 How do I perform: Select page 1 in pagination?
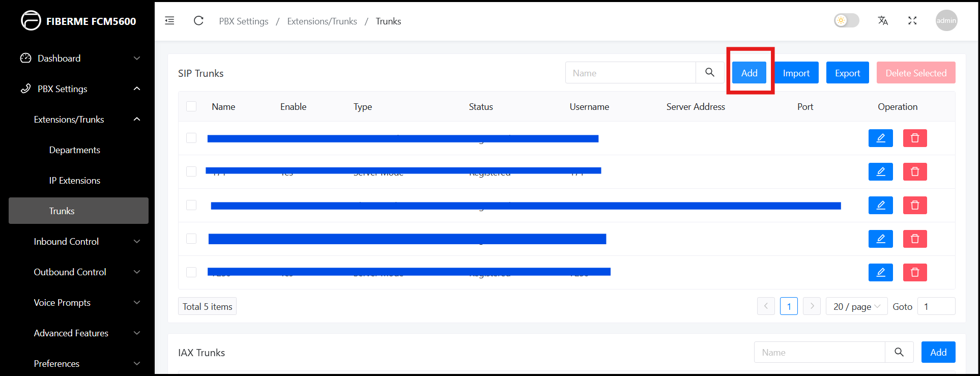789,306
